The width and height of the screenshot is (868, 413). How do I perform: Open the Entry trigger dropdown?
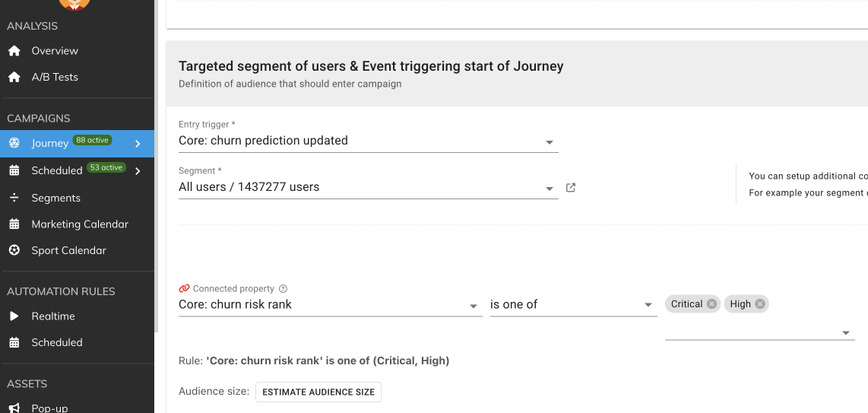click(x=550, y=142)
